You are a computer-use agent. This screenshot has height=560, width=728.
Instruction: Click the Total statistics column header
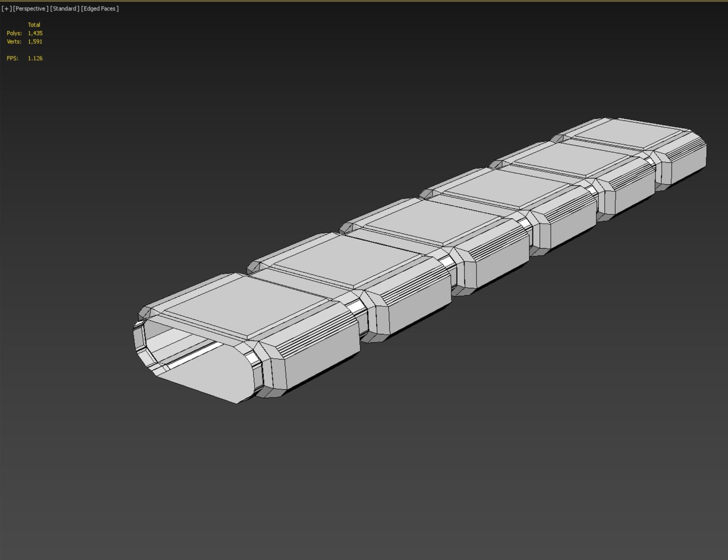34,25
